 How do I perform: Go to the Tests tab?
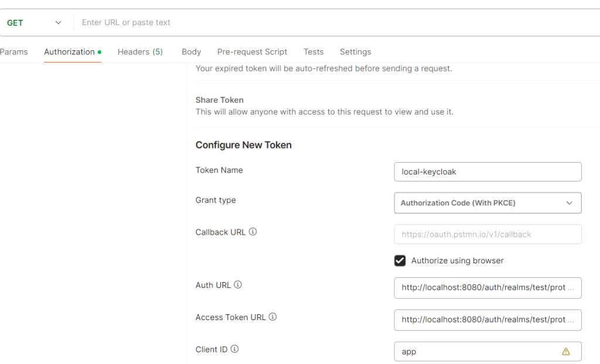(313, 51)
